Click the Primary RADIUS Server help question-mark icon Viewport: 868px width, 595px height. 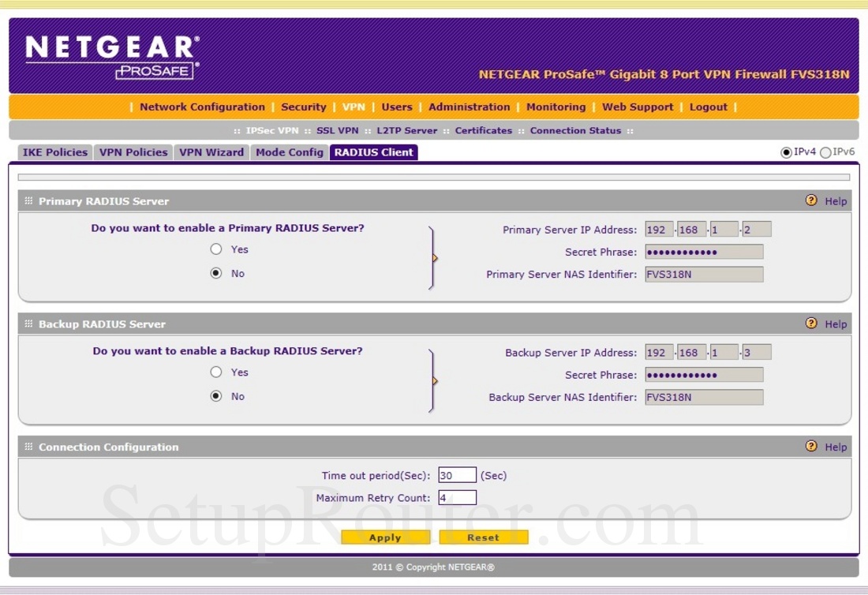coord(811,200)
